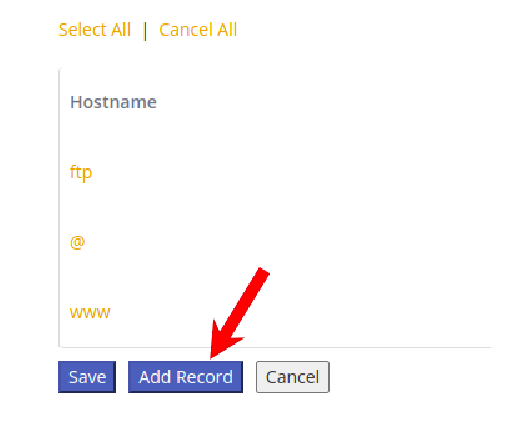Viewport: 518px width, 429px height.
Task: Save the DNS record changes
Action: [87, 377]
